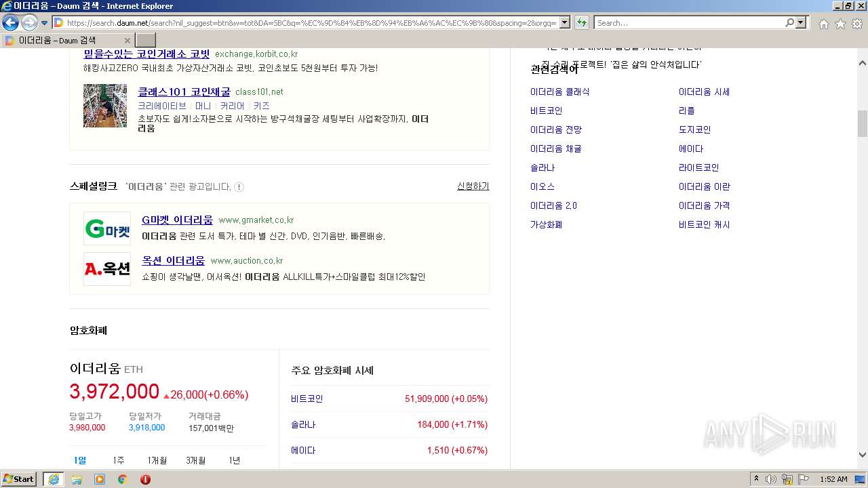
Task: Open the recent pages dropdown arrow
Action: 44,23
